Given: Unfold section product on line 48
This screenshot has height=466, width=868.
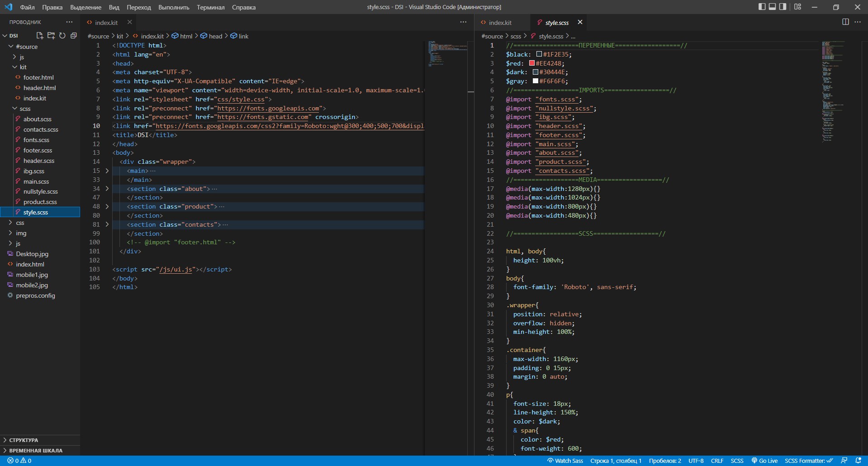Looking at the screenshot, I should click(x=107, y=206).
